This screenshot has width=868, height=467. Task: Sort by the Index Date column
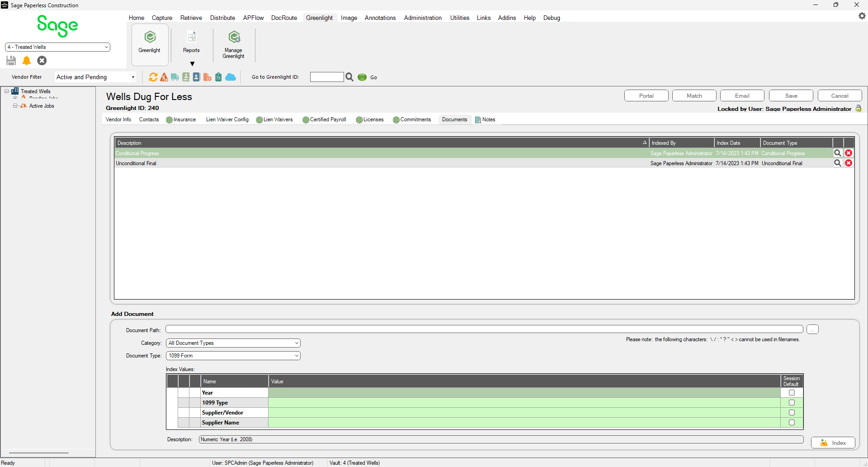coord(737,143)
